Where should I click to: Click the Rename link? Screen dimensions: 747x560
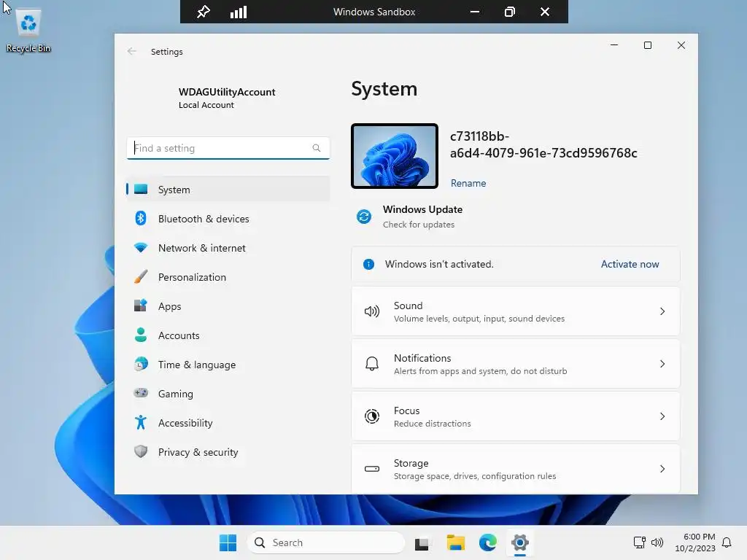pos(468,183)
